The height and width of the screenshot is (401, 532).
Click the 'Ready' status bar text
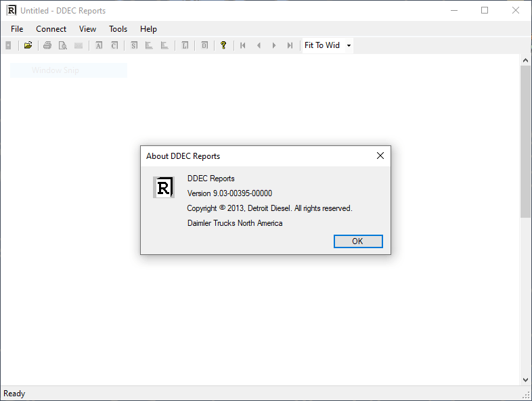tap(14, 394)
